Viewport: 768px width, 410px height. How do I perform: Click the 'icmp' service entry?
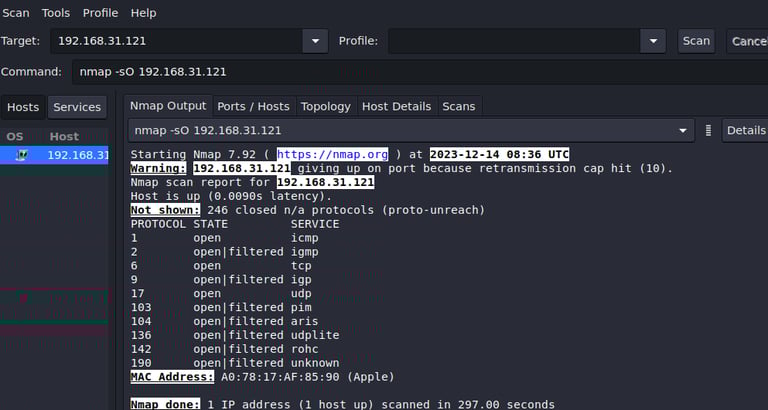(x=305, y=238)
